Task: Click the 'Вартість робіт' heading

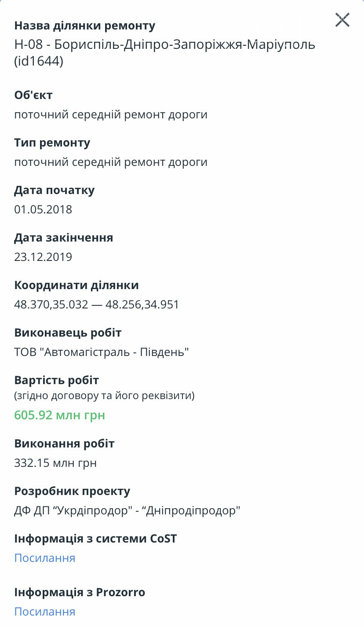Action: click(57, 380)
